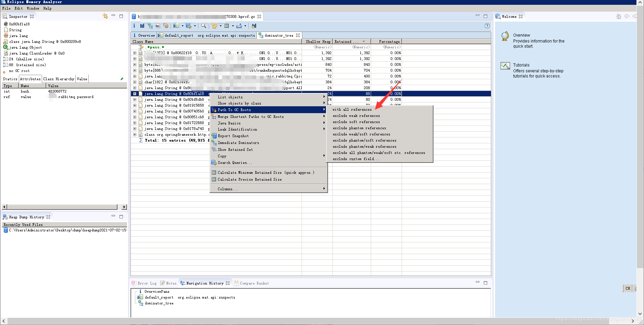644x325 pixels.
Task: Select 'List objects' context menu item
Action: (x=268, y=97)
